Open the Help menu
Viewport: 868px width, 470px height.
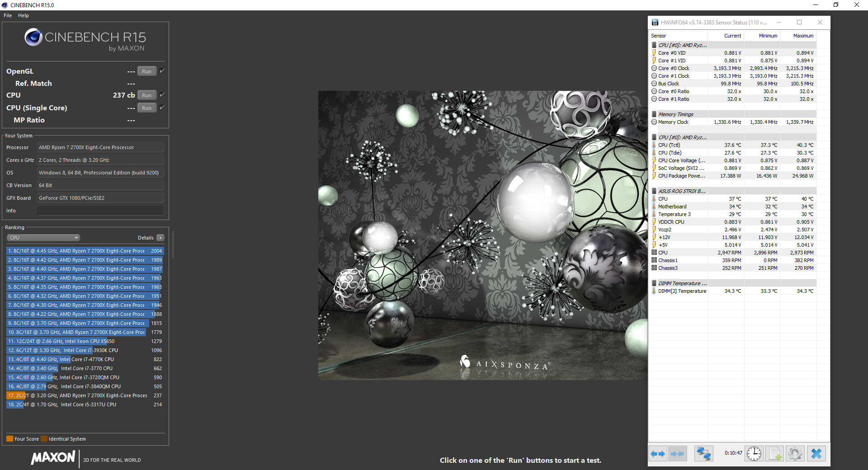point(24,15)
